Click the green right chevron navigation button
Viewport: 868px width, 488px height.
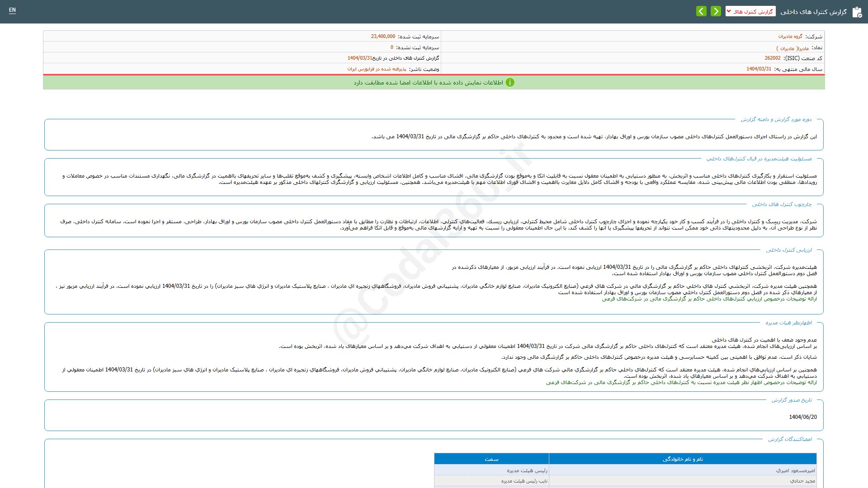pos(716,11)
